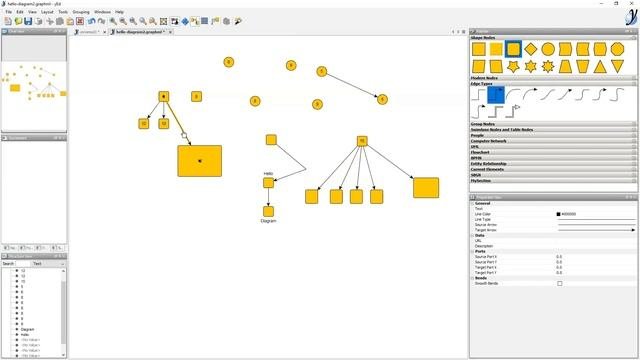
Task: Close the hello-diagram2.graphml tab
Action: 170,32
